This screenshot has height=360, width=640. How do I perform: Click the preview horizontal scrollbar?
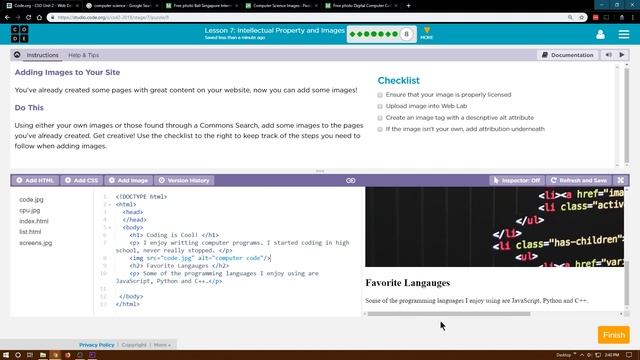click(449, 314)
